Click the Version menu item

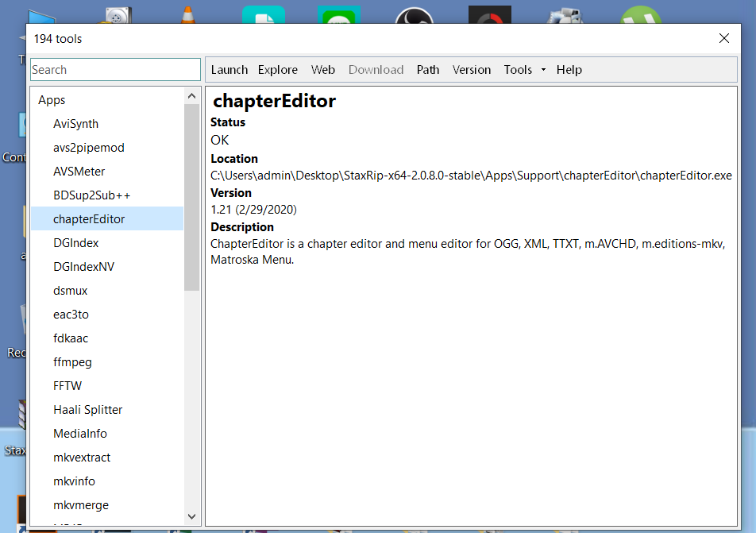pyautogui.click(x=472, y=69)
